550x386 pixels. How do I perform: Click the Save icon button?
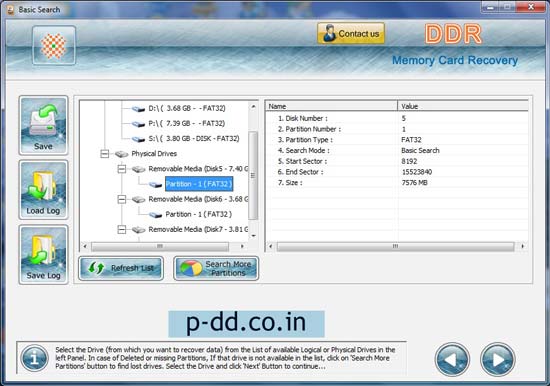pyautogui.click(x=43, y=125)
